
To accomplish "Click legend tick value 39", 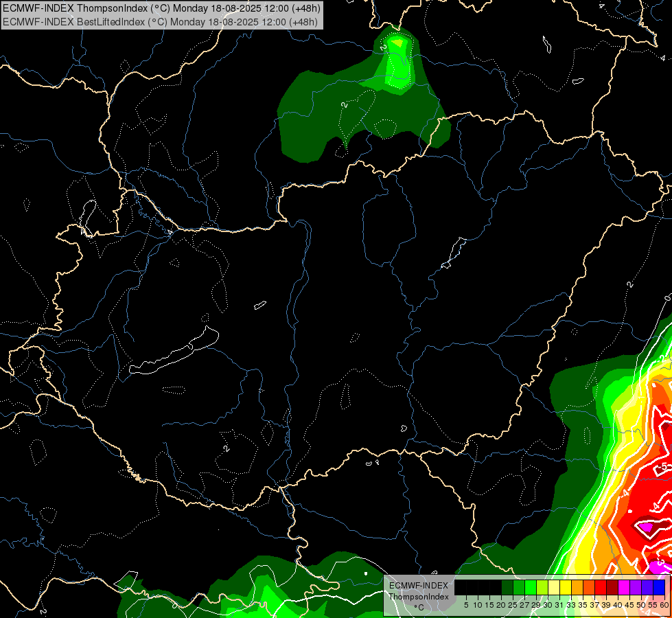I will pos(606,605).
